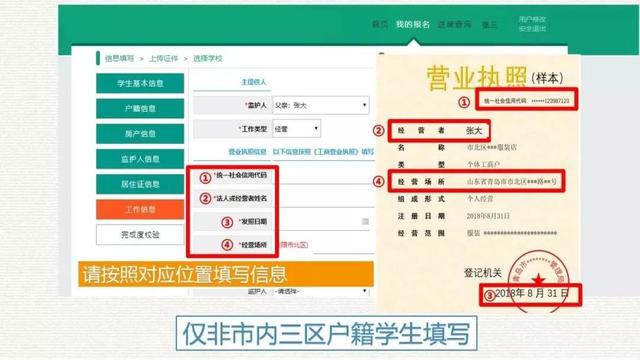Click the circled ② beside 法人或经营者姓名
The image size is (640, 360).
click(x=205, y=198)
